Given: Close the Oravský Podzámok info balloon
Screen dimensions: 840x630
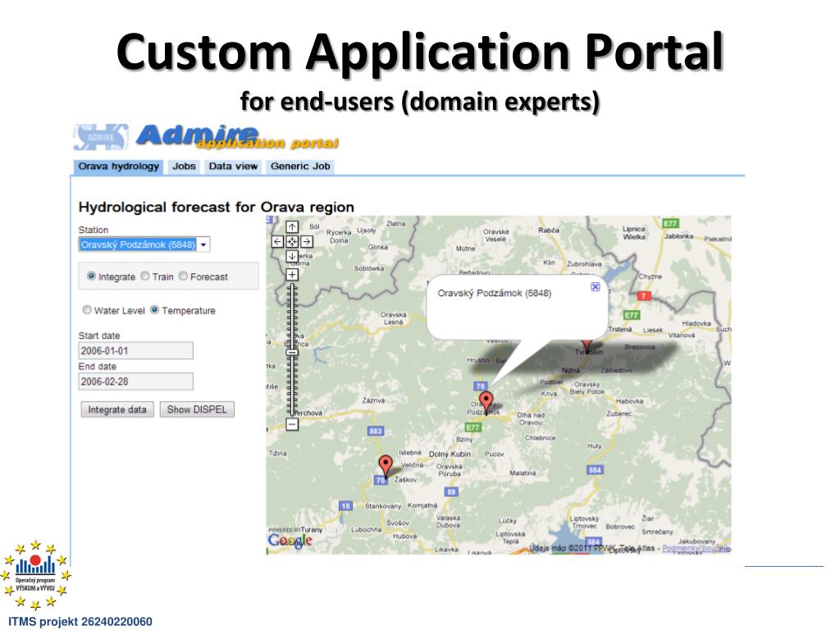Looking at the screenshot, I should pyautogui.click(x=596, y=287).
